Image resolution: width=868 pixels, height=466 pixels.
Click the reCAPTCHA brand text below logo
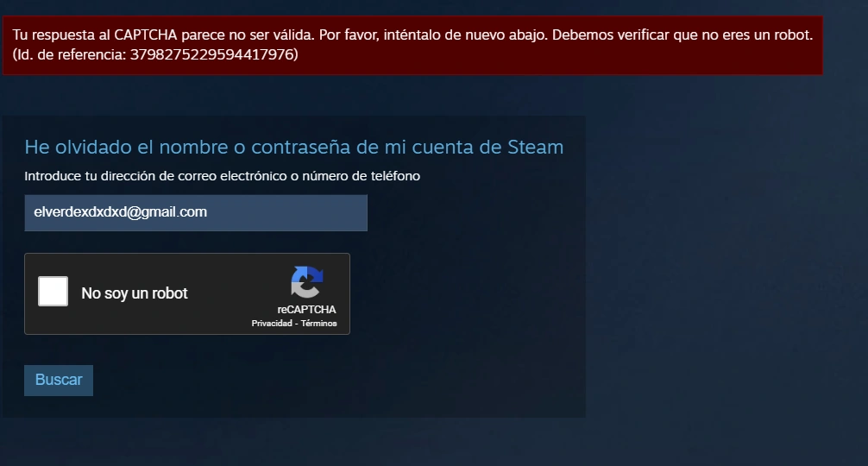click(306, 310)
